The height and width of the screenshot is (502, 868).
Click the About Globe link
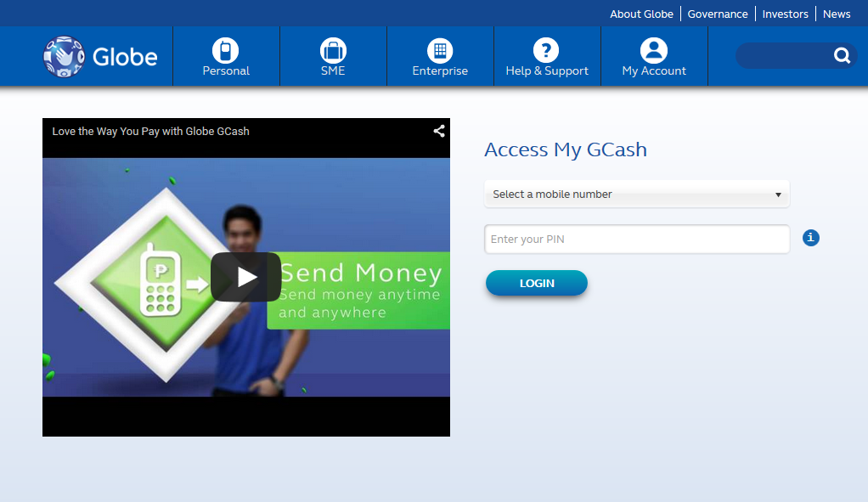[641, 14]
